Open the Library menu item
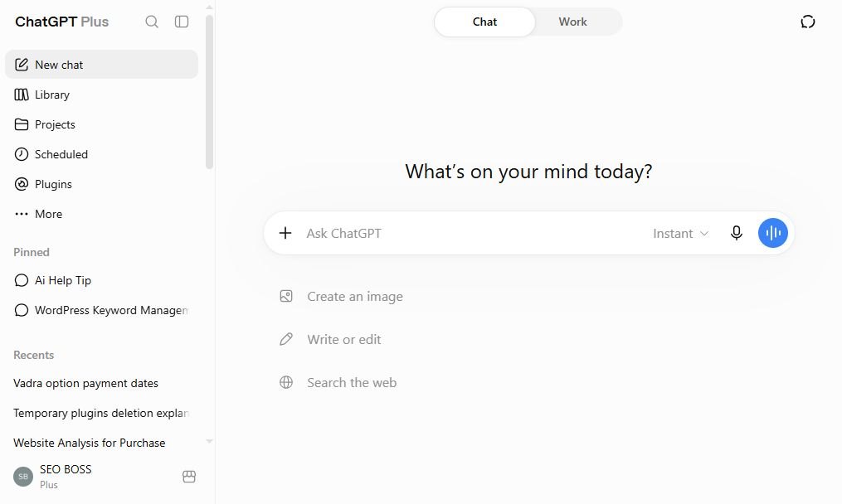Image resolution: width=842 pixels, height=504 pixels. click(101, 94)
